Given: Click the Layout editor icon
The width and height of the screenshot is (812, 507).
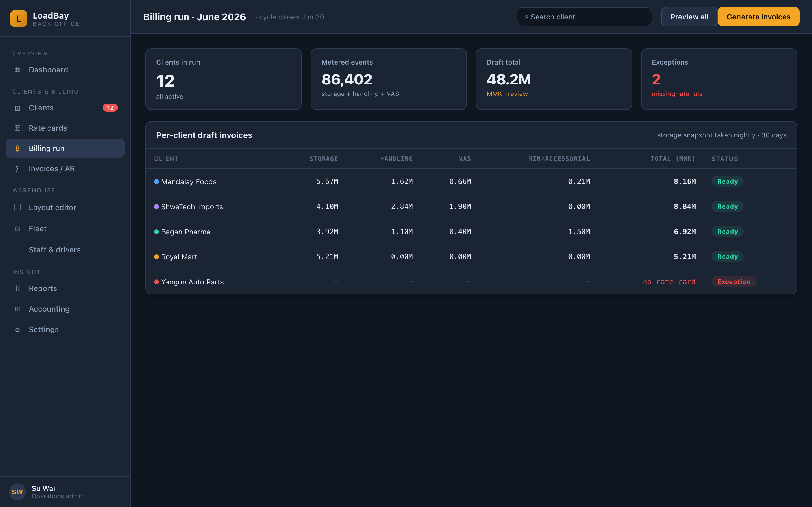Looking at the screenshot, I should (17, 207).
